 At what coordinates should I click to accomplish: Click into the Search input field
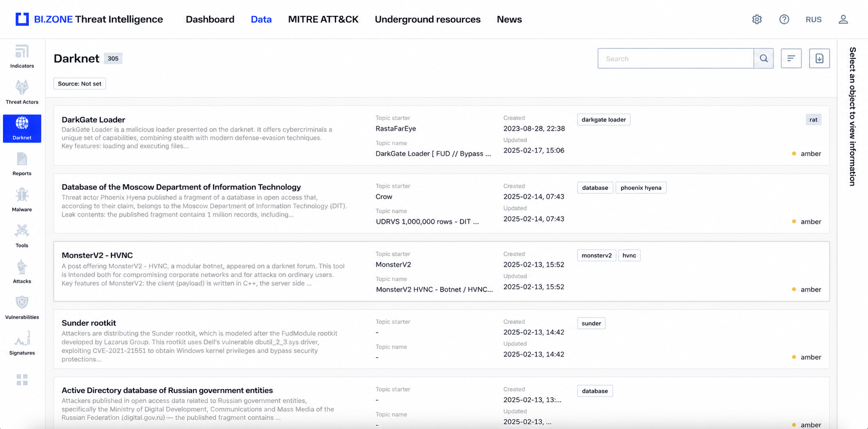[x=676, y=58]
